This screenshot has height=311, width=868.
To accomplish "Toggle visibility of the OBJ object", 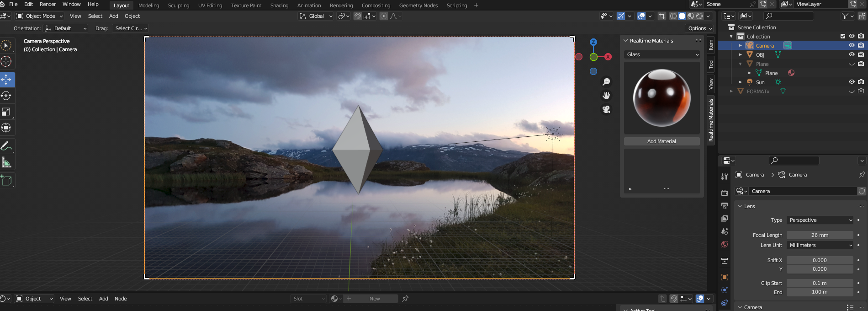I will (852, 54).
